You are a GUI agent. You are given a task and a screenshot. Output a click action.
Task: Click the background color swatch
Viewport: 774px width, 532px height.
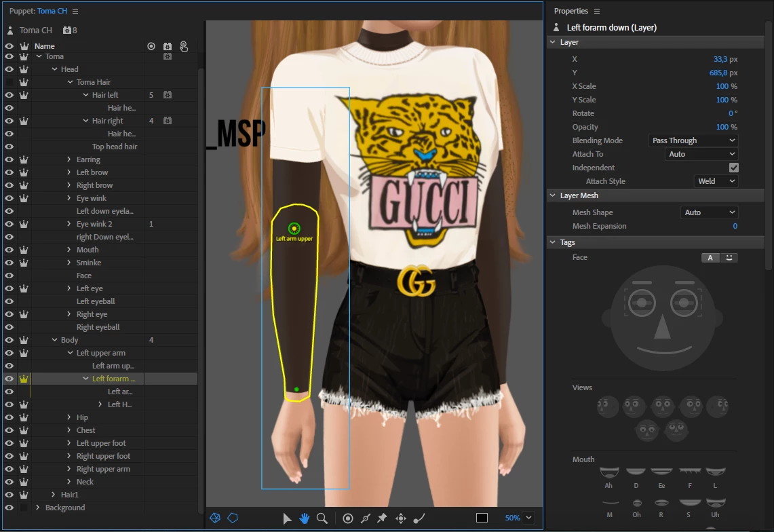click(482, 518)
